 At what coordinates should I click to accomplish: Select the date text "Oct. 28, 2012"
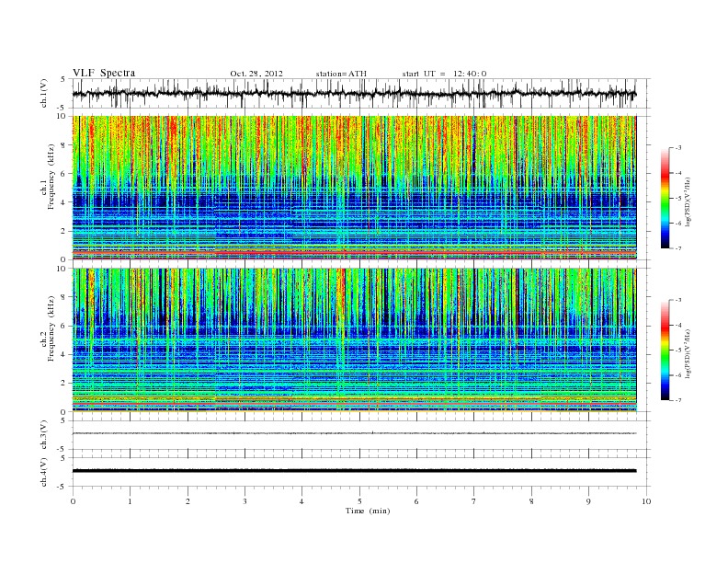pos(256,74)
